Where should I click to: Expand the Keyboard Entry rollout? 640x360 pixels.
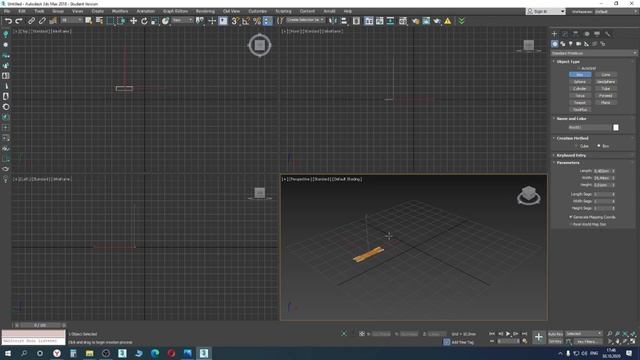[x=593, y=156]
